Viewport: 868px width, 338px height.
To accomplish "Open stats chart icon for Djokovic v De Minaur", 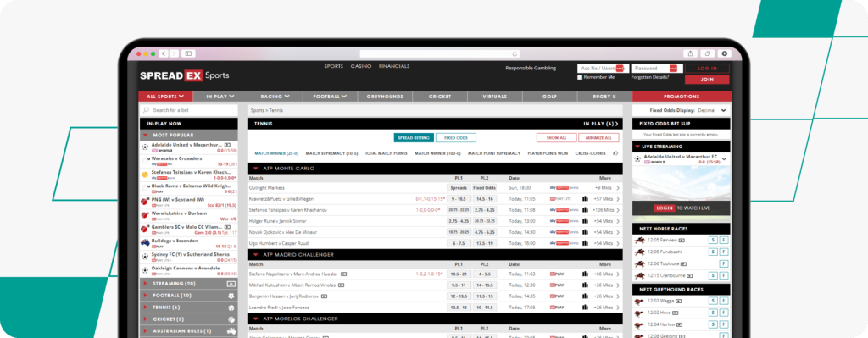I will pos(585,232).
